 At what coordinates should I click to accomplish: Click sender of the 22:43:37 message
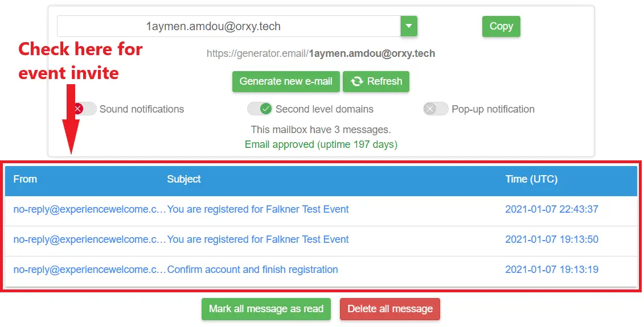[x=89, y=209]
